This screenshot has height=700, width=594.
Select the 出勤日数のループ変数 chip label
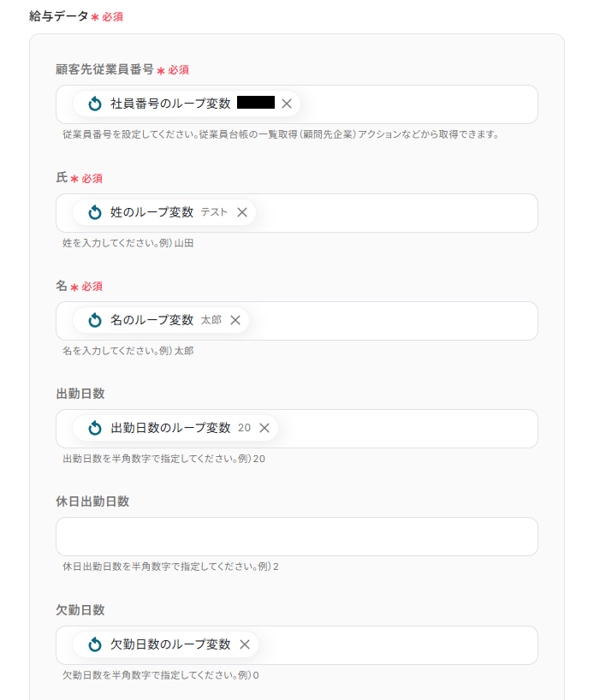coord(170,428)
